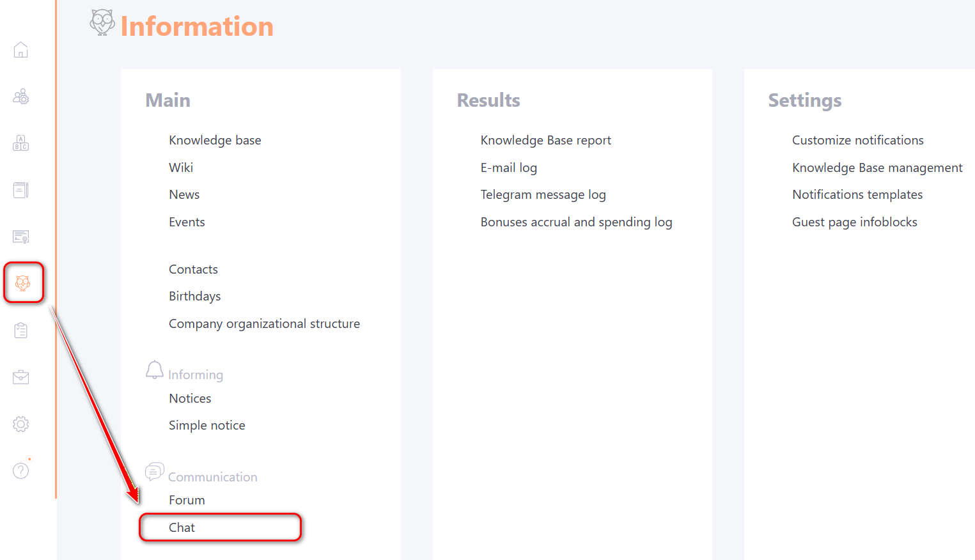975x560 pixels.
Task: Select Simple notice under Informing
Action: click(x=207, y=425)
